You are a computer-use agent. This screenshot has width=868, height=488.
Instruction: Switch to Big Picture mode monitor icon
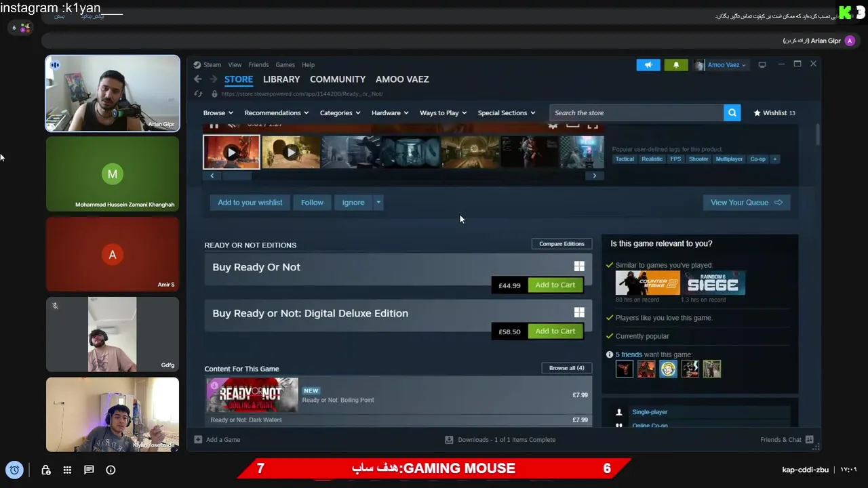pyautogui.click(x=762, y=65)
